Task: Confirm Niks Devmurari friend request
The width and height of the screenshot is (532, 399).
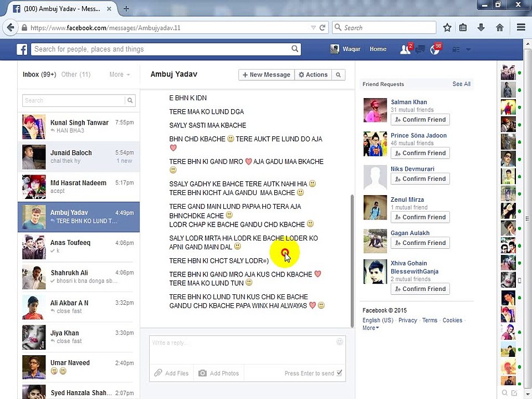Action: 420,179
